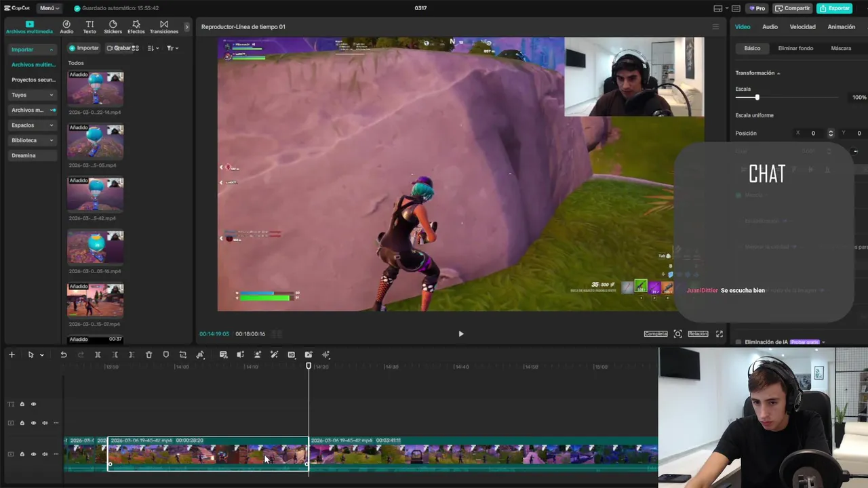
Task: Click the crop tool in timeline toolbar
Action: [x=182, y=354]
